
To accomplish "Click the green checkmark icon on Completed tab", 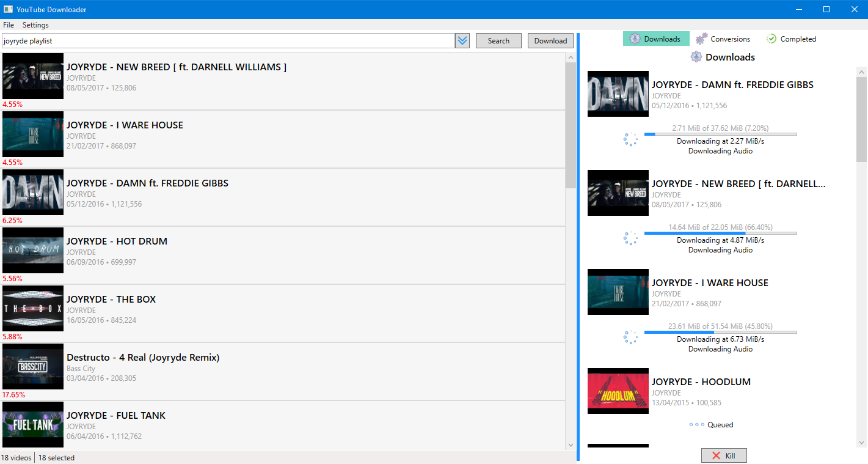I will (771, 39).
